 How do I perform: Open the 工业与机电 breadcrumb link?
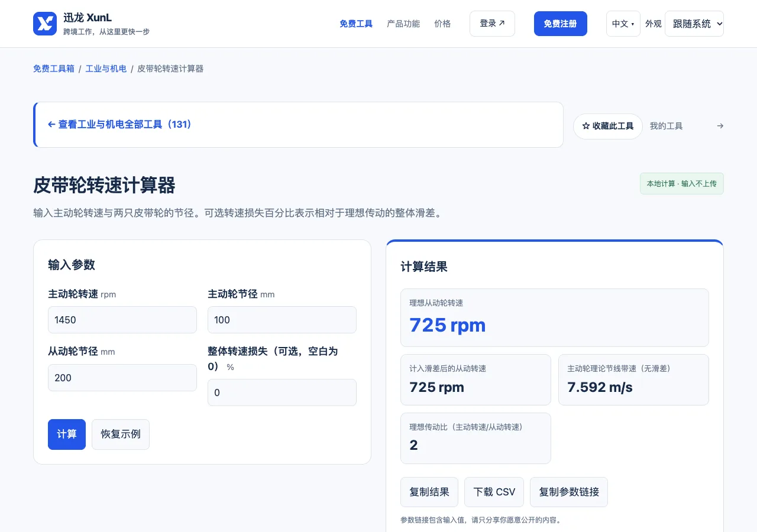pos(106,69)
